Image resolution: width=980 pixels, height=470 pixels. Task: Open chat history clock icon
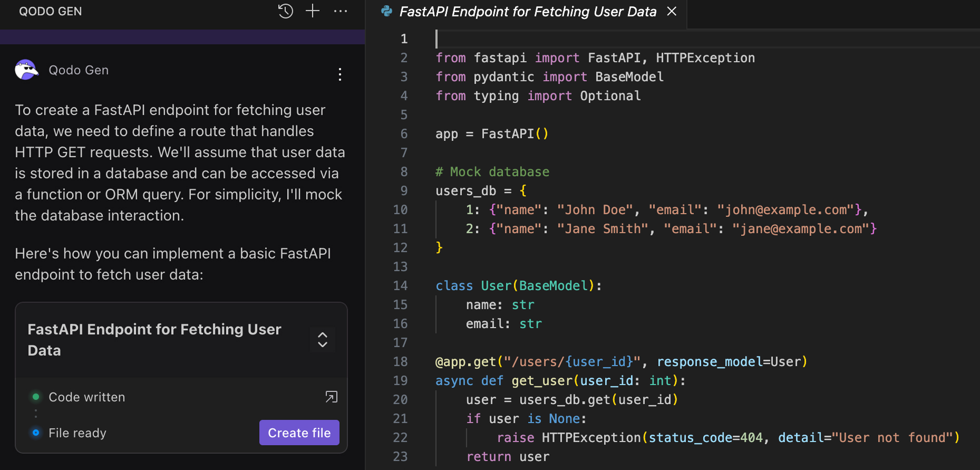(x=285, y=11)
